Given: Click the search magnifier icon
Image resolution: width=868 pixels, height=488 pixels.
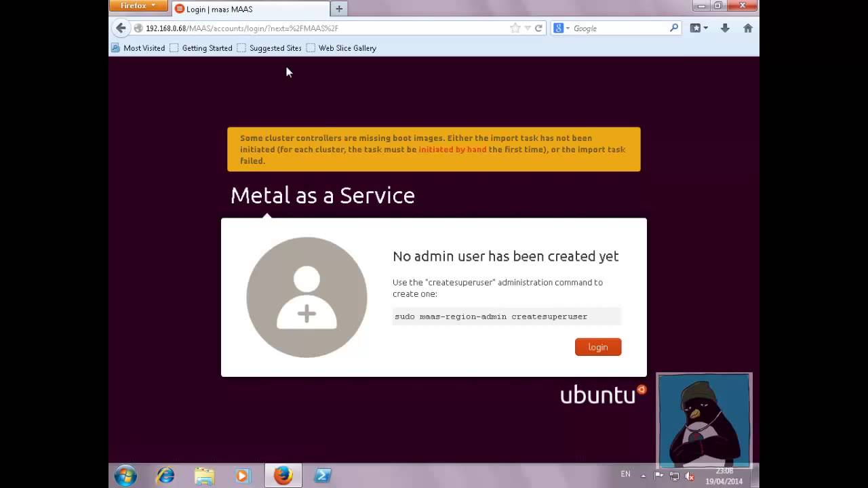Looking at the screenshot, I should (x=674, y=28).
